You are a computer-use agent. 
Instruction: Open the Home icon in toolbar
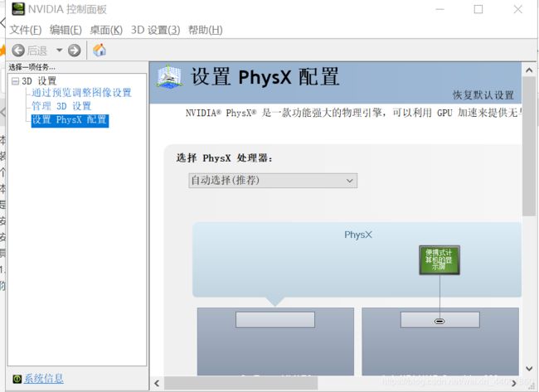(x=100, y=51)
